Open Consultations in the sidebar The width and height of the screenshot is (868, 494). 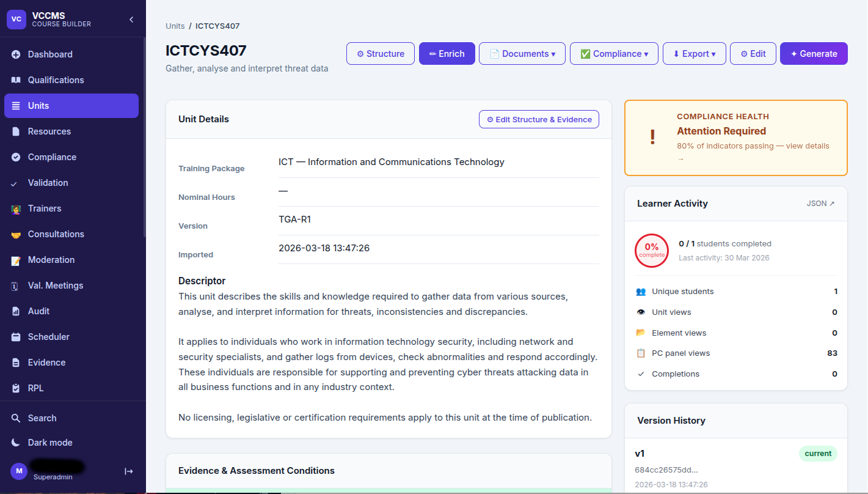[71, 234]
